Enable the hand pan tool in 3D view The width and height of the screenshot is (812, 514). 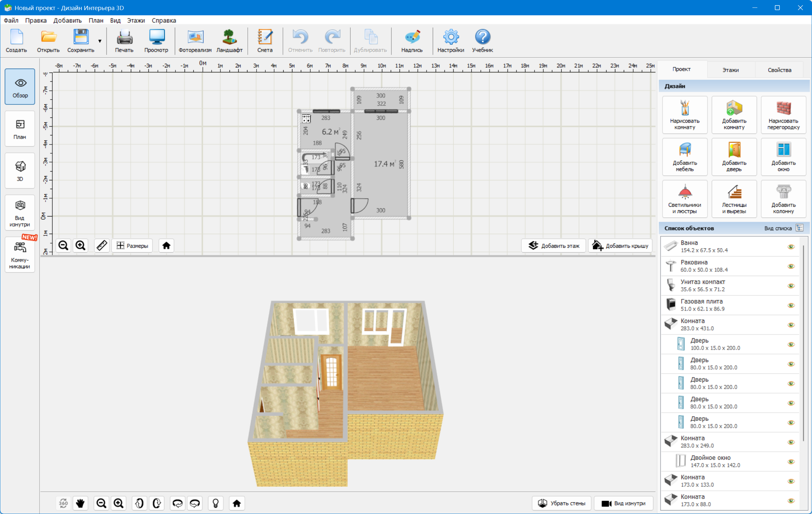tap(80, 503)
